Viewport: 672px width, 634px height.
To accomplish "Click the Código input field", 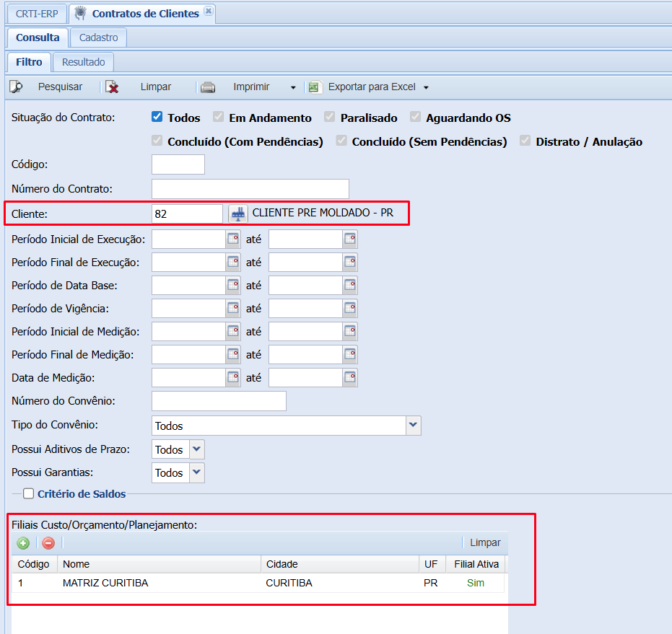I will [178, 164].
